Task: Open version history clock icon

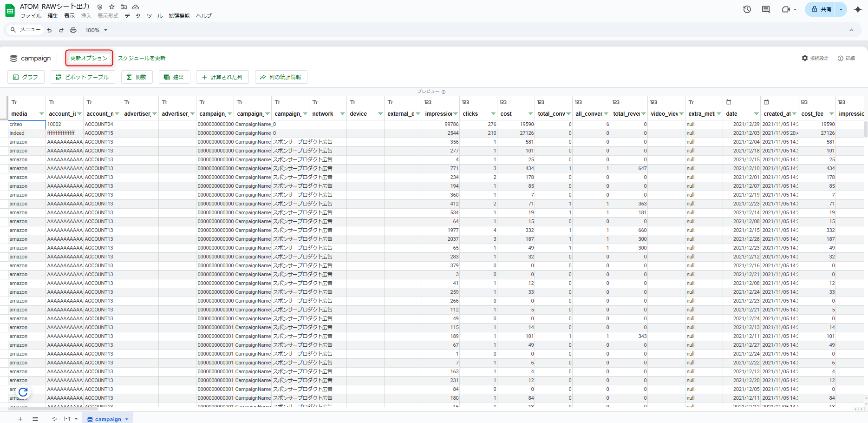Action: pyautogui.click(x=747, y=9)
